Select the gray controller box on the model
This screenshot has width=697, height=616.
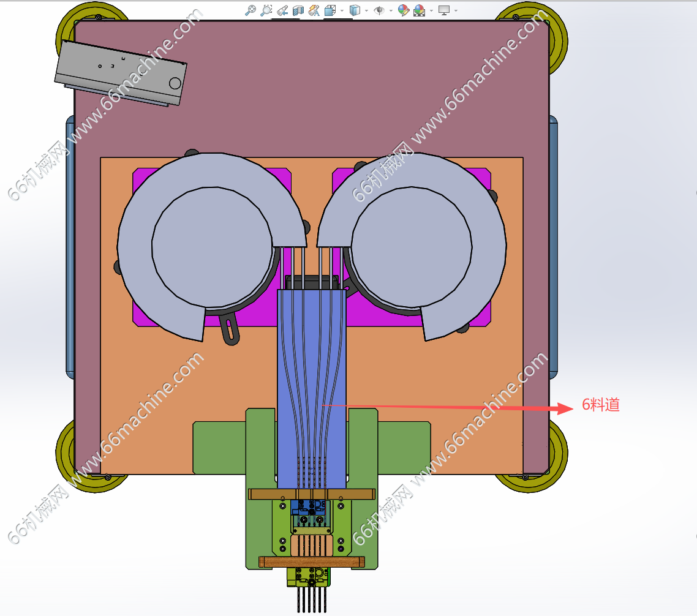tap(120, 72)
